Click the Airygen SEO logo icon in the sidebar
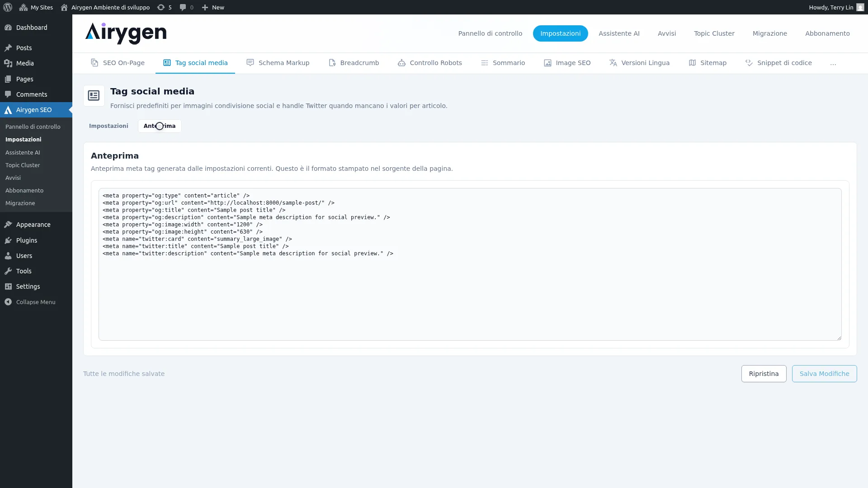The image size is (868, 488). pos(8,110)
